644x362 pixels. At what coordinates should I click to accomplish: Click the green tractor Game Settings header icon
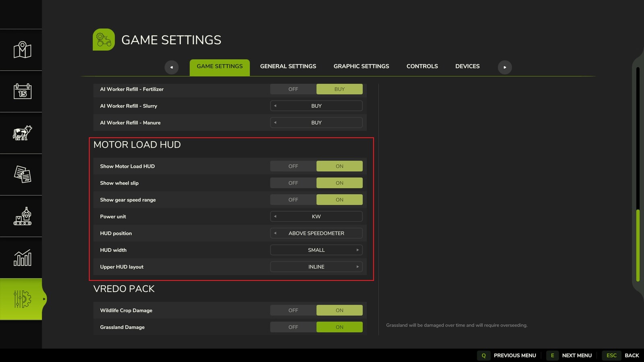pyautogui.click(x=104, y=39)
